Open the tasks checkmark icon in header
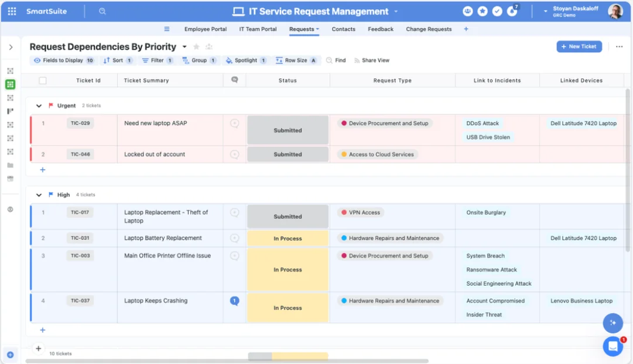This screenshot has height=364, width=633. [497, 11]
